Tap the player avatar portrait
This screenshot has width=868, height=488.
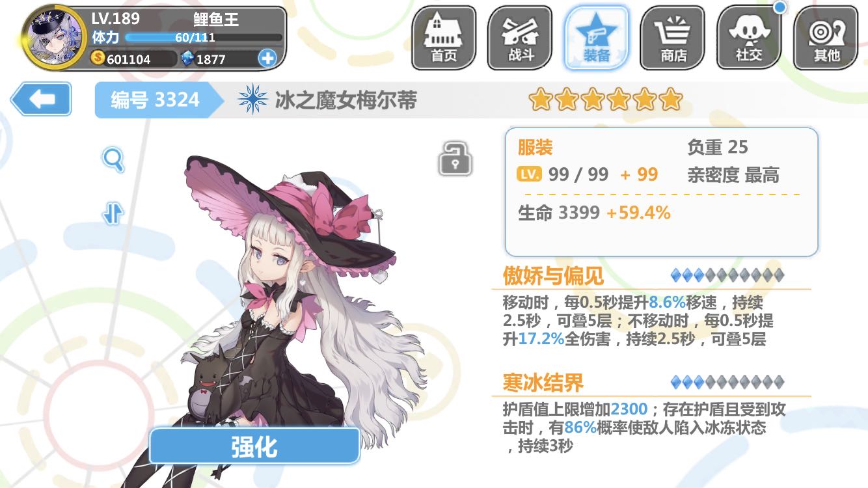(54, 36)
